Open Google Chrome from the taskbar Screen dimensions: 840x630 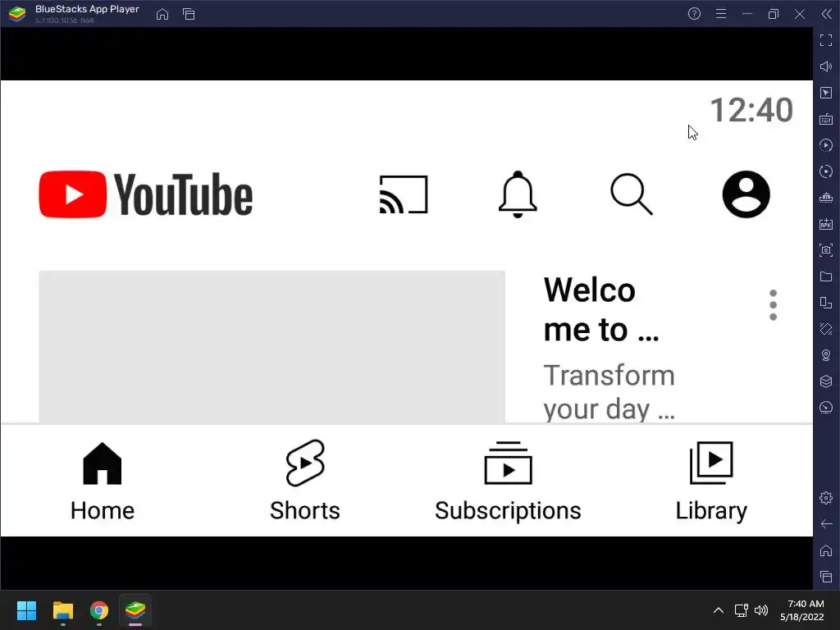tap(99, 610)
